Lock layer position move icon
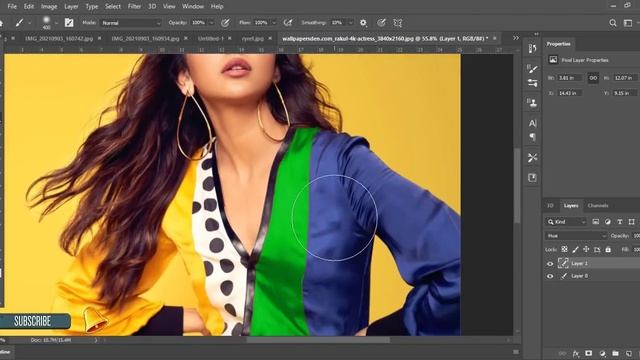This screenshot has width=640, height=360. pos(586,249)
